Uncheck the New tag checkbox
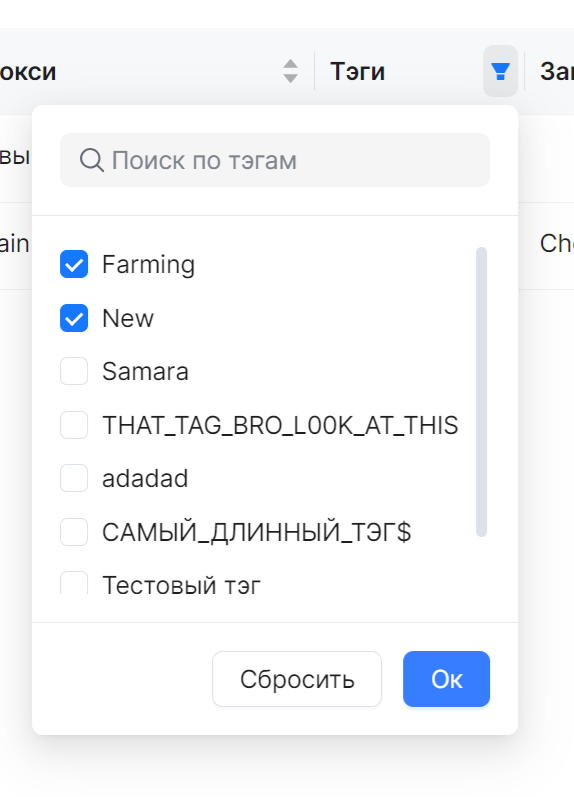The image size is (574, 797). point(74,318)
